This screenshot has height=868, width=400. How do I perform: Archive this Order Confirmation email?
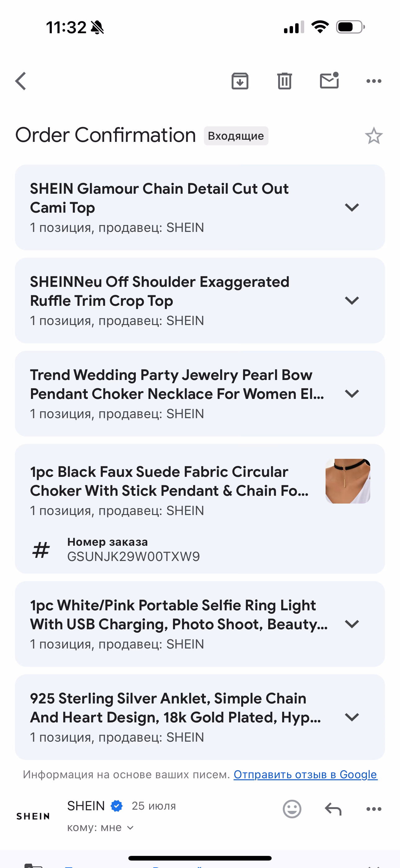coord(240,81)
